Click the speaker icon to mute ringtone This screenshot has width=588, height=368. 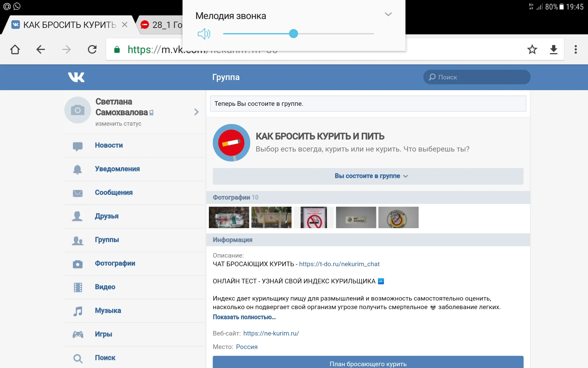(204, 34)
